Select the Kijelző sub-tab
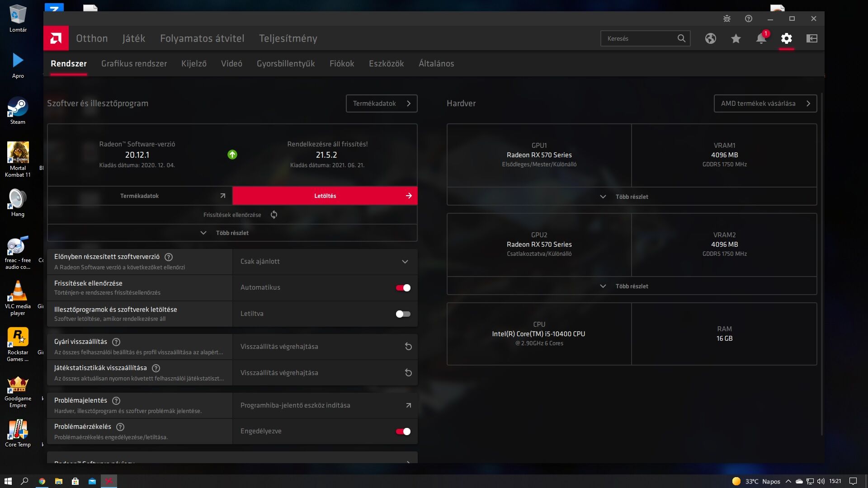This screenshot has width=868, height=488. tap(194, 64)
